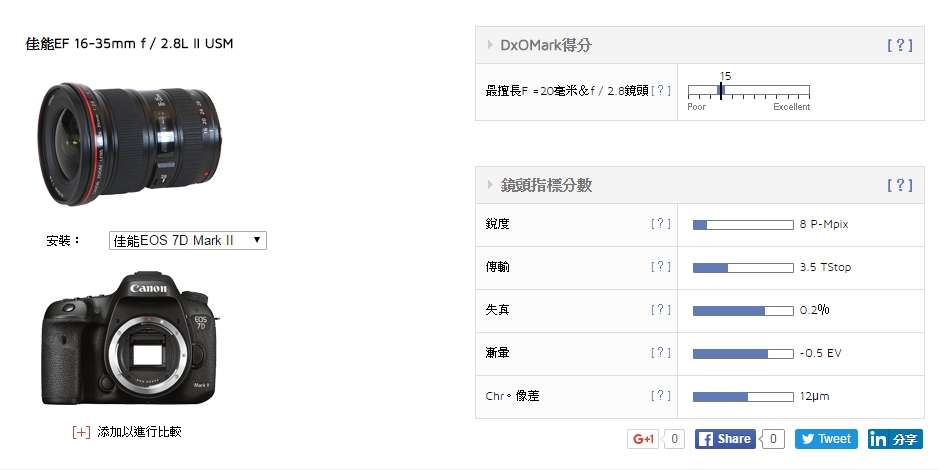Open help for 銳度 score

pyautogui.click(x=660, y=224)
